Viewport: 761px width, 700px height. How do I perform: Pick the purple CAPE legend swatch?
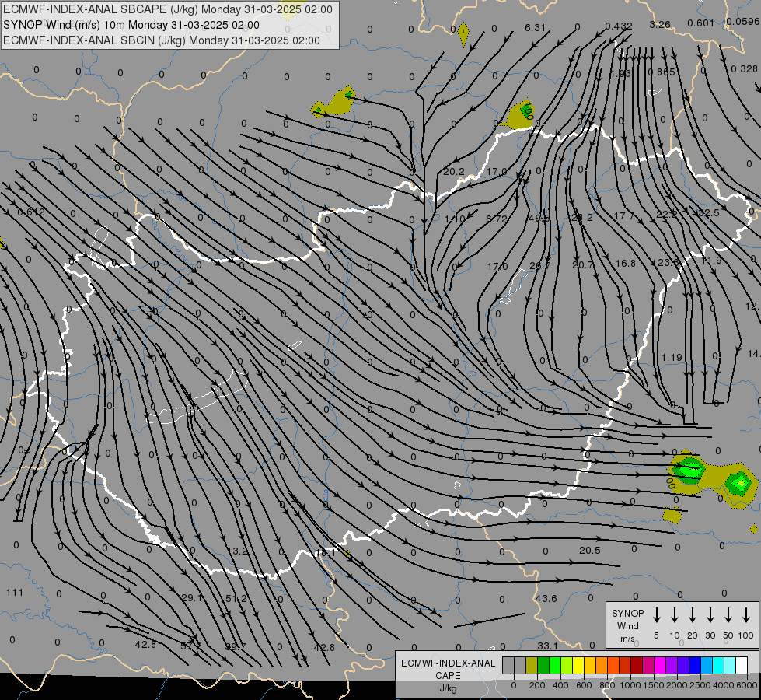click(671, 665)
